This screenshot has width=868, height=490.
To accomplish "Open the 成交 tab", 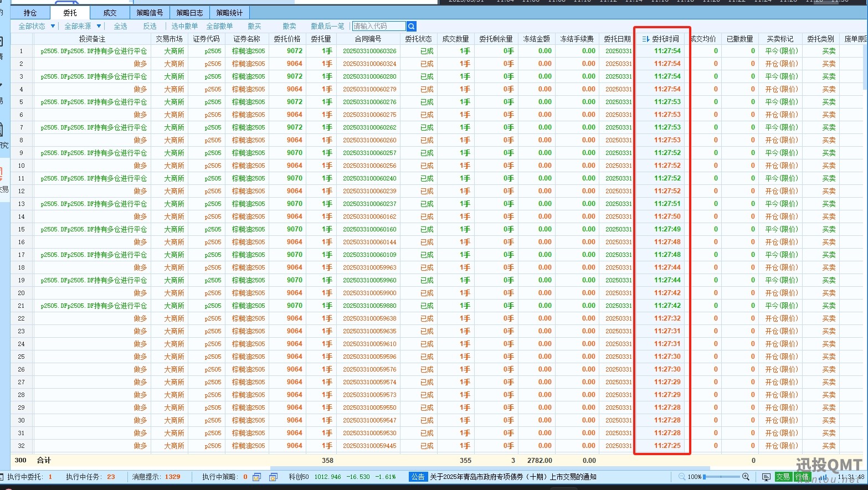I will (110, 13).
